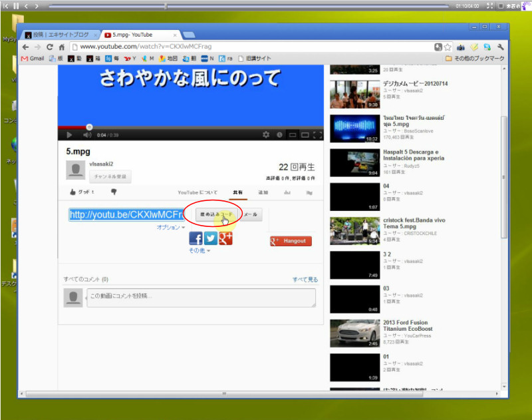Viewport: 532px width, 420px height.
Task: Click the vlsasaki2 uploader avatar
Action: [75, 170]
